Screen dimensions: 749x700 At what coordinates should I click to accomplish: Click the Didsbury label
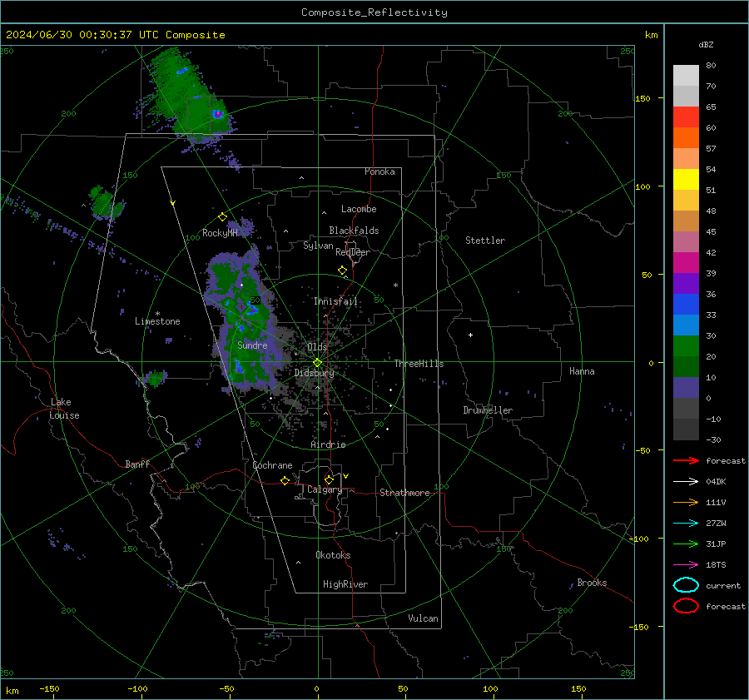[315, 373]
